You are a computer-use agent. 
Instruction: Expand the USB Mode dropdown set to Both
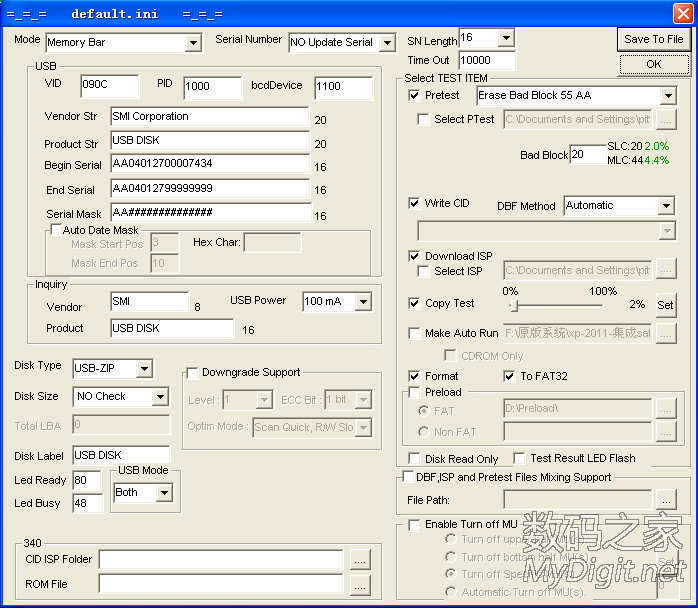(164, 492)
